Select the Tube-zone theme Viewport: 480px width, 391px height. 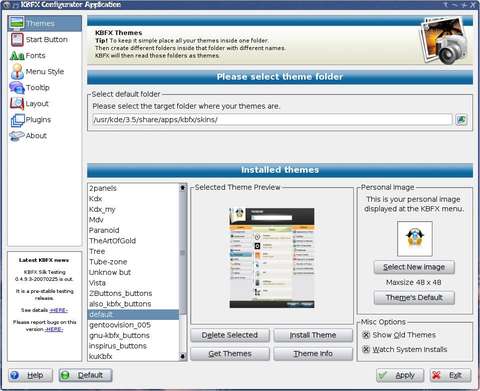pos(133,262)
